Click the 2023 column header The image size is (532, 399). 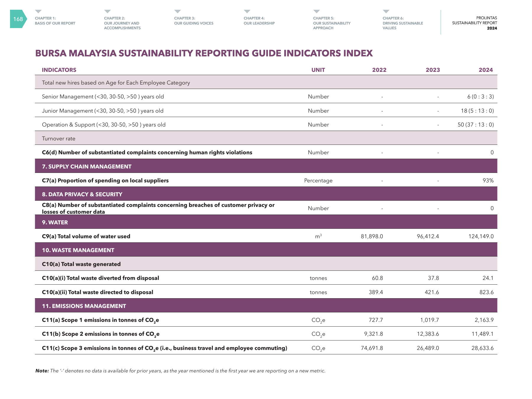click(x=433, y=70)
